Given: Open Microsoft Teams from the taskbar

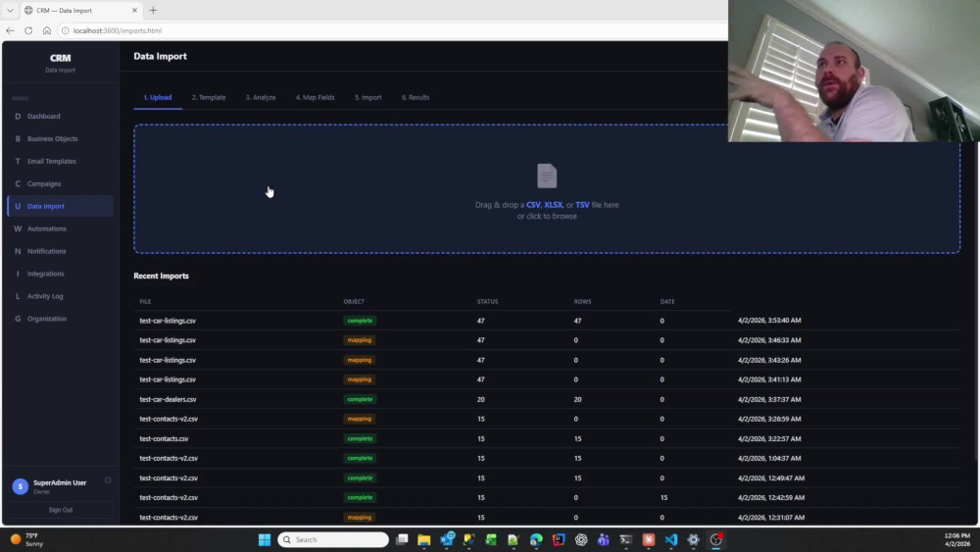Looking at the screenshot, I should [604, 539].
